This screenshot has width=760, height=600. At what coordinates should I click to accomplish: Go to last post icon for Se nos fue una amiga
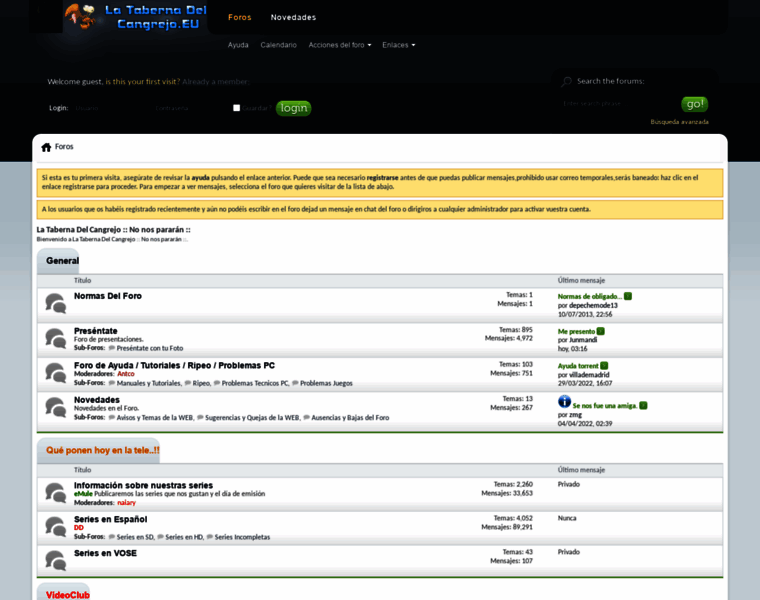point(643,406)
